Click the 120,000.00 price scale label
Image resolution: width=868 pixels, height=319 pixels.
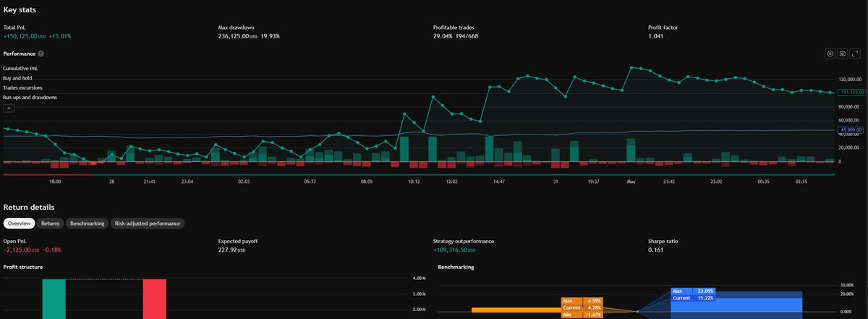pos(849,80)
